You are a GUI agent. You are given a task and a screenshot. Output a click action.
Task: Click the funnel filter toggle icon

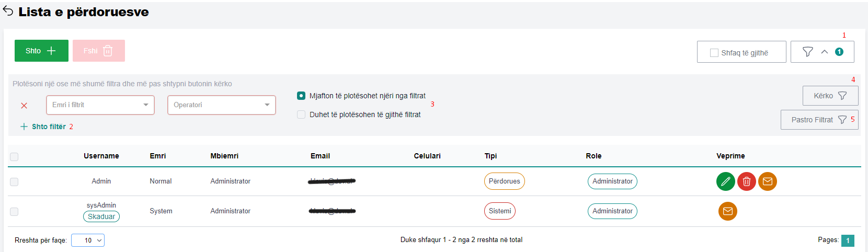(x=807, y=52)
